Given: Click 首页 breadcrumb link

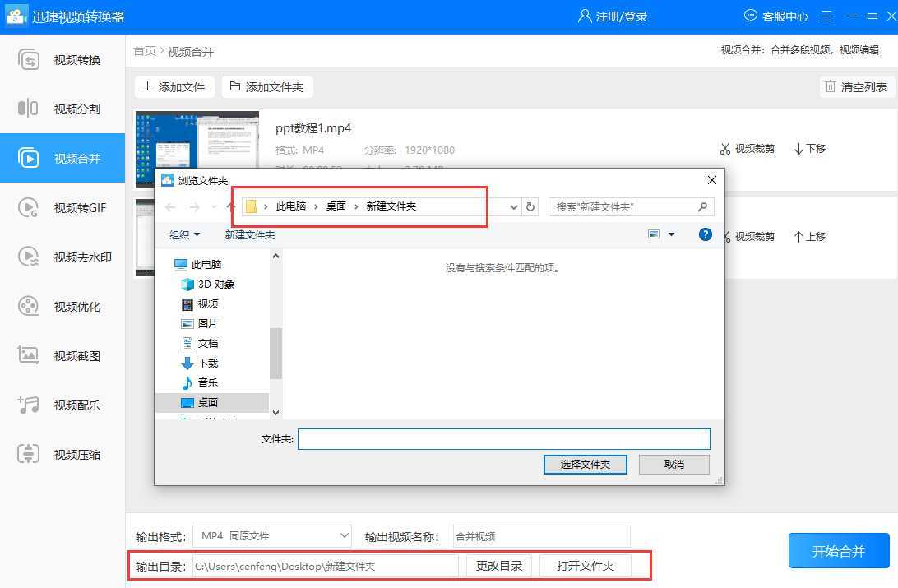Looking at the screenshot, I should tap(145, 52).
